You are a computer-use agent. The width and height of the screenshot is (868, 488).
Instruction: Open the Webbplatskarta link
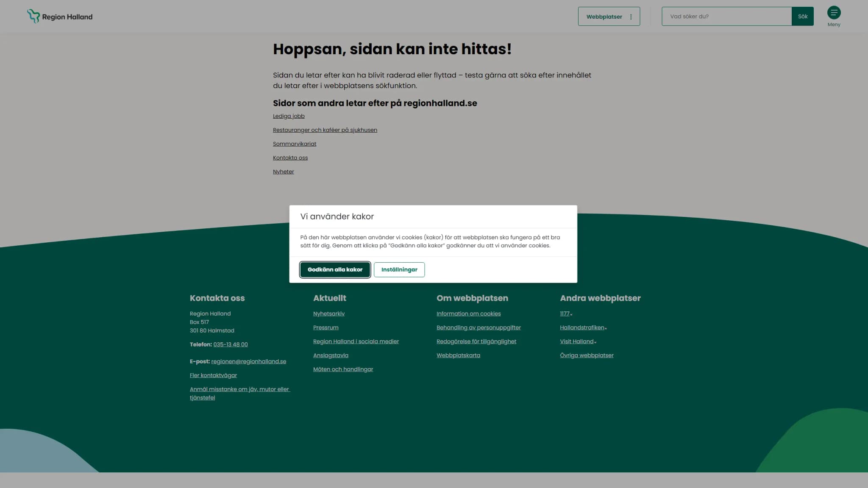pos(458,355)
